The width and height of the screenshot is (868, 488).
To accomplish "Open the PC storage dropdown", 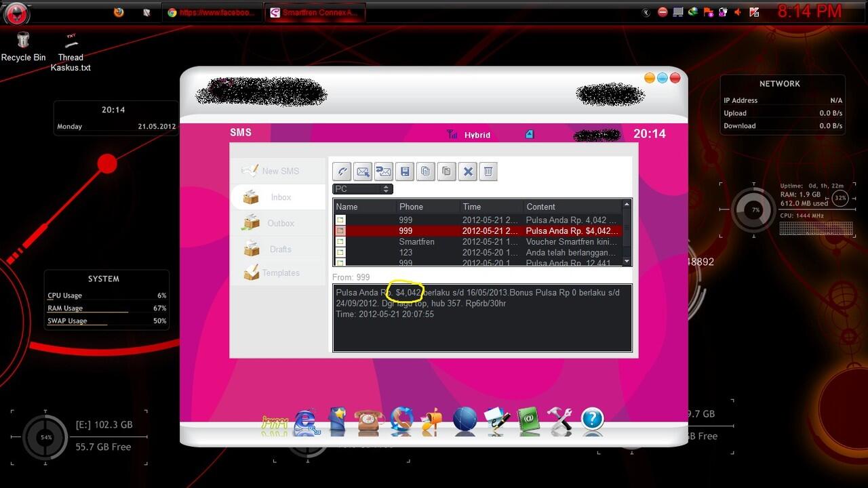I will 363,189.
